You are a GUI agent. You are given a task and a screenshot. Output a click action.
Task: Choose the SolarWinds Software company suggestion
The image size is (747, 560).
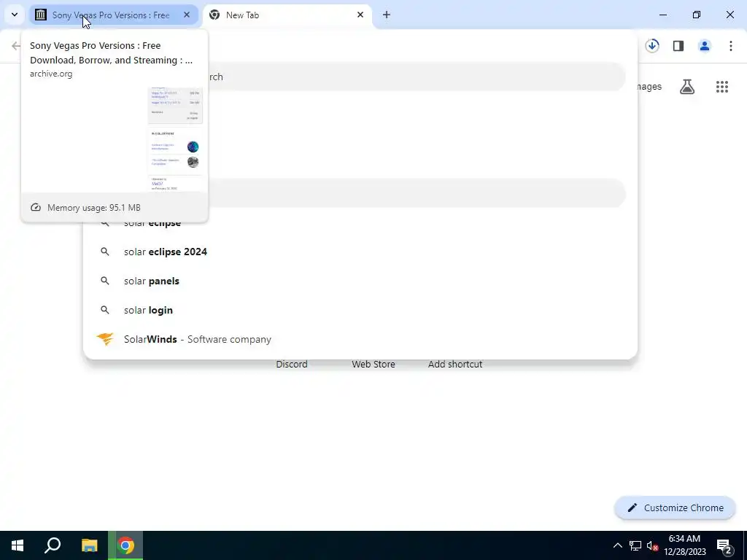(x=360, y=339)
